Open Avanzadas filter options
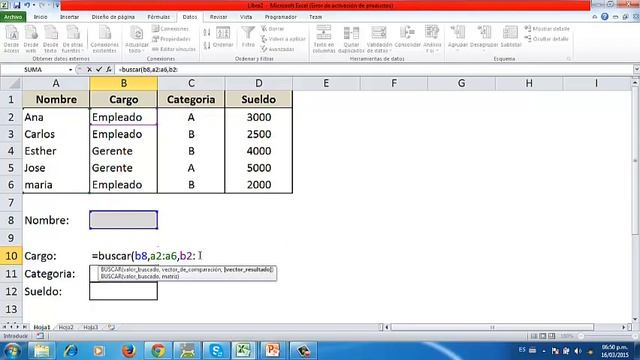Screen dimensions: 640x360 tap(278, 49)
